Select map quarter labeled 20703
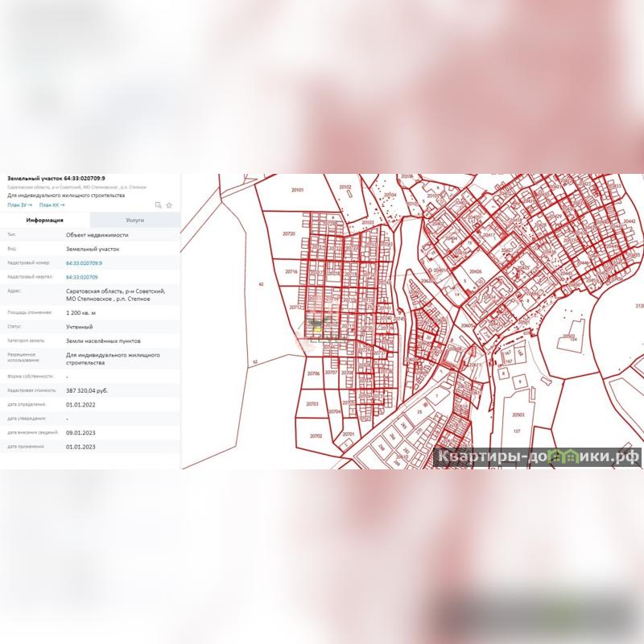 coord(312,403)
